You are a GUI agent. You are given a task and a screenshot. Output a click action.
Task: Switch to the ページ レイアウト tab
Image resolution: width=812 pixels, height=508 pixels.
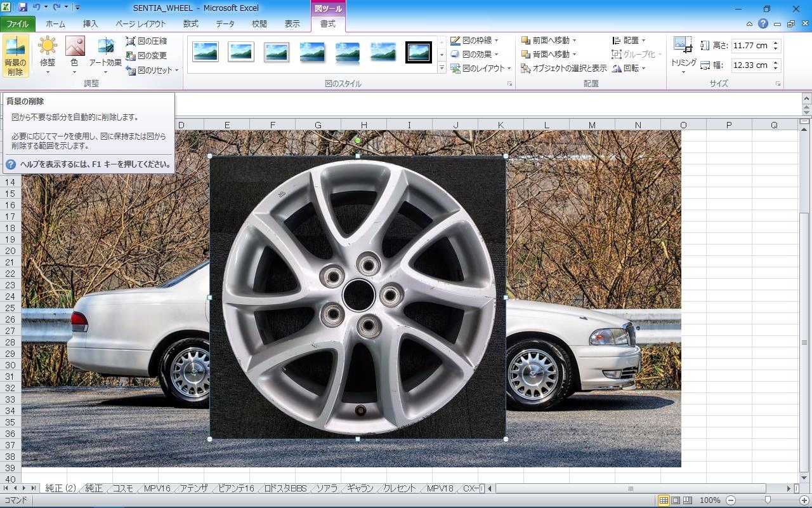pos(140,24)
